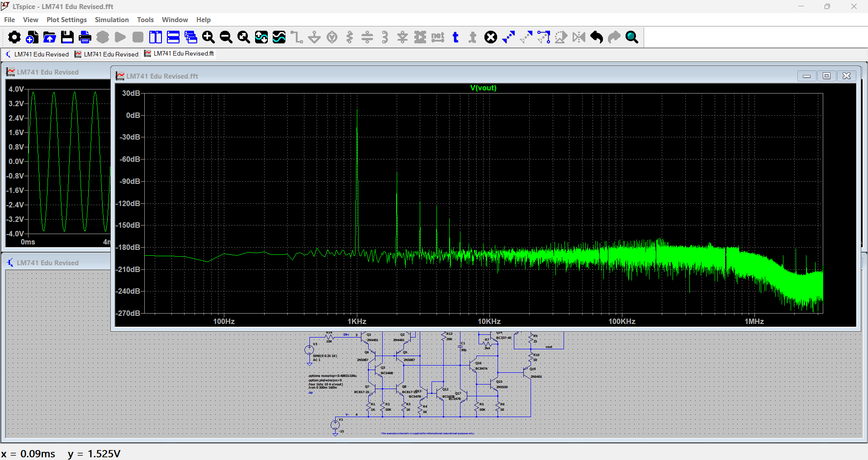This screenshot has height=460, width=868.
Task: Click the greyed Halt simulation square
Action: pyautogui.click(x=138, y=37)
